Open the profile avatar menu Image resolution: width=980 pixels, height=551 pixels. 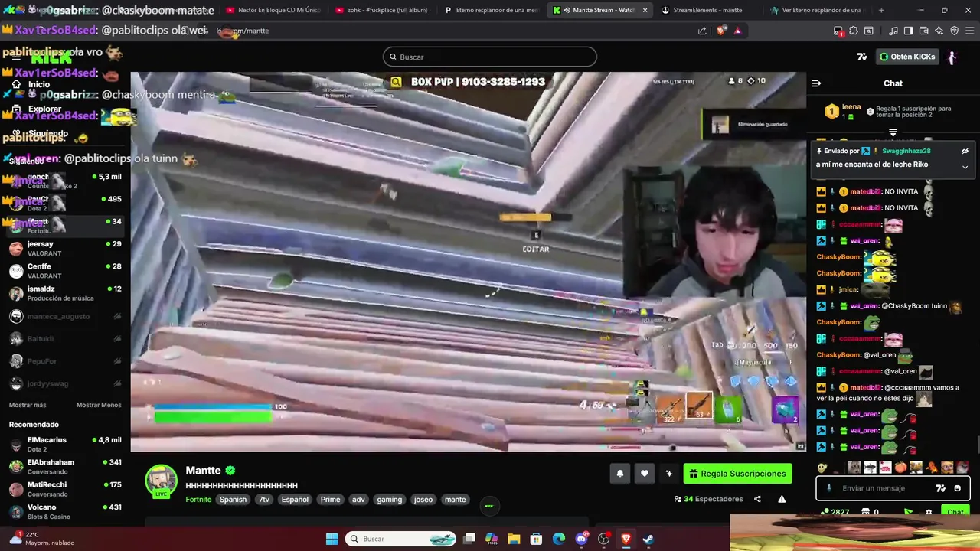[x=952, y=57]
